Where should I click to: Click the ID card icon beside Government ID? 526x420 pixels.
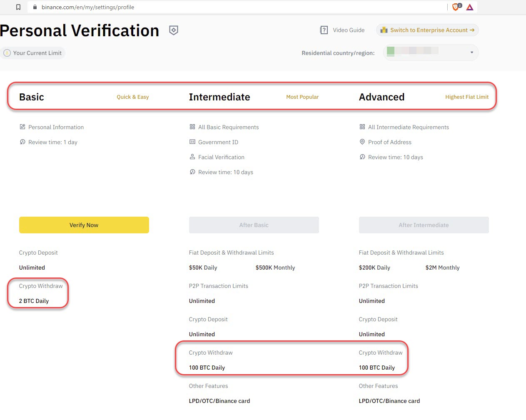192,142
